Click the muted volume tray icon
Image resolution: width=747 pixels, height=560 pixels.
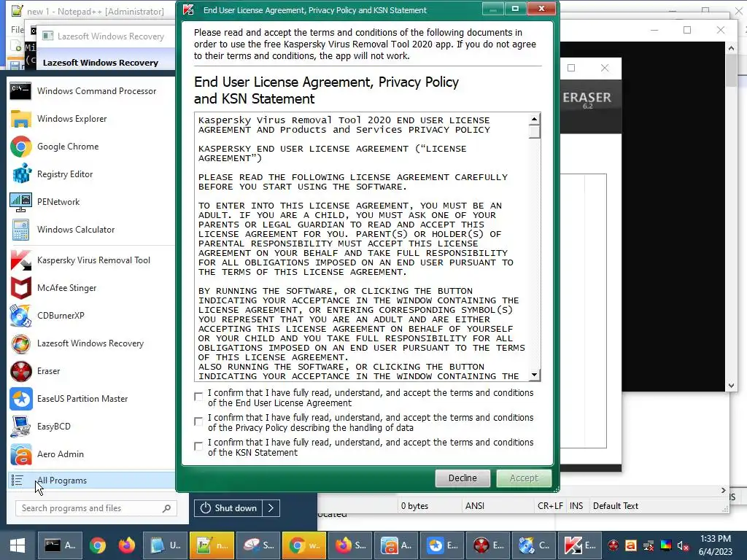click(x=683, y=545)
